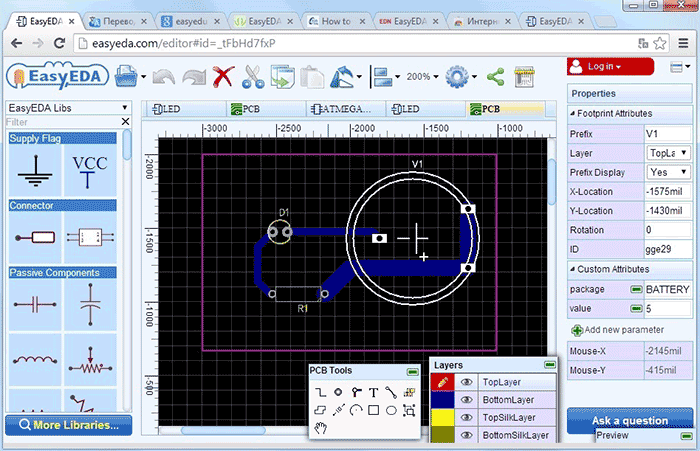Select the Text tool in PCB Tools
The image size is (700, 451).
[x=373, y=392]
